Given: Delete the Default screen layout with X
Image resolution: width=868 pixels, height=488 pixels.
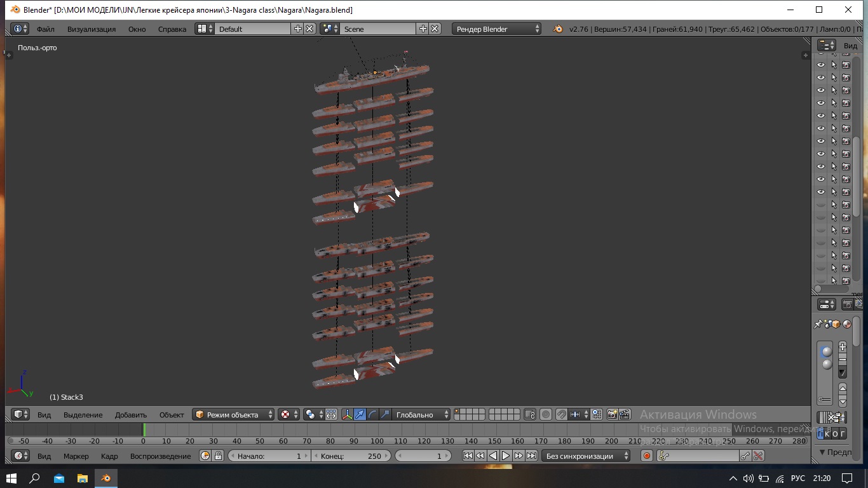Looking at the screenshot, I should point(309,29).
